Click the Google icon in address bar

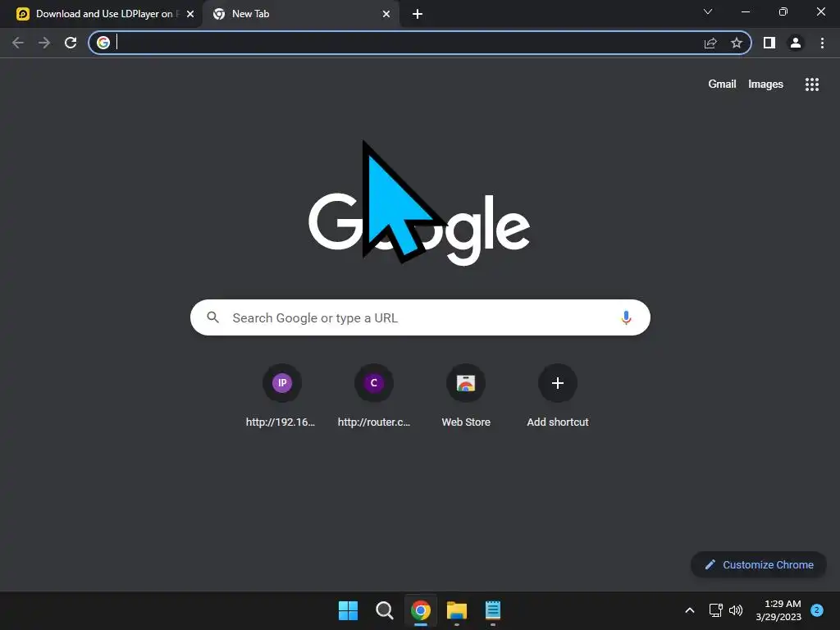click(103, 43)
